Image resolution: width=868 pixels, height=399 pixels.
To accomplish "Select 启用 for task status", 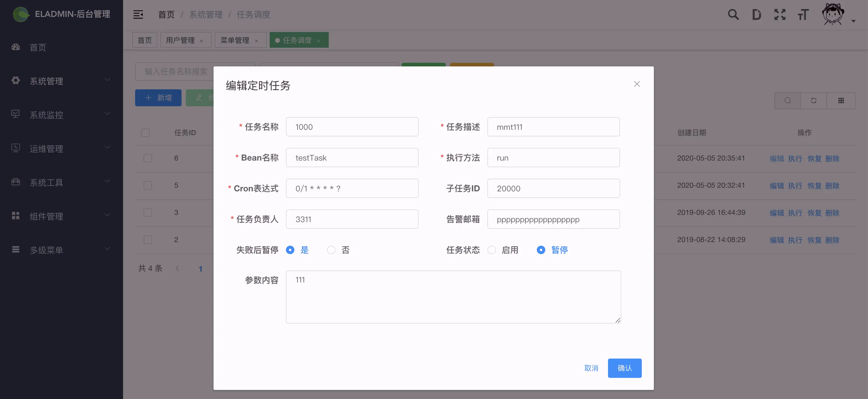I will point(492,250).
